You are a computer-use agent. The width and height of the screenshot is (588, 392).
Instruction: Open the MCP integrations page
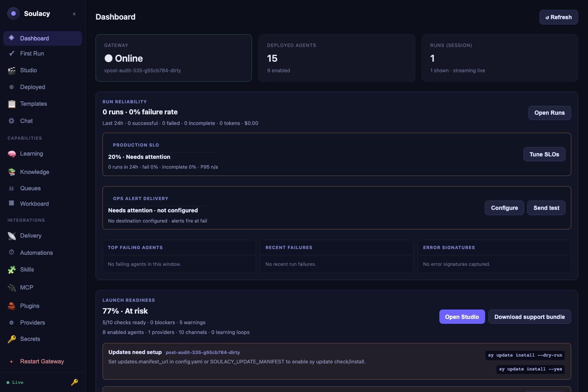point(42,287)
